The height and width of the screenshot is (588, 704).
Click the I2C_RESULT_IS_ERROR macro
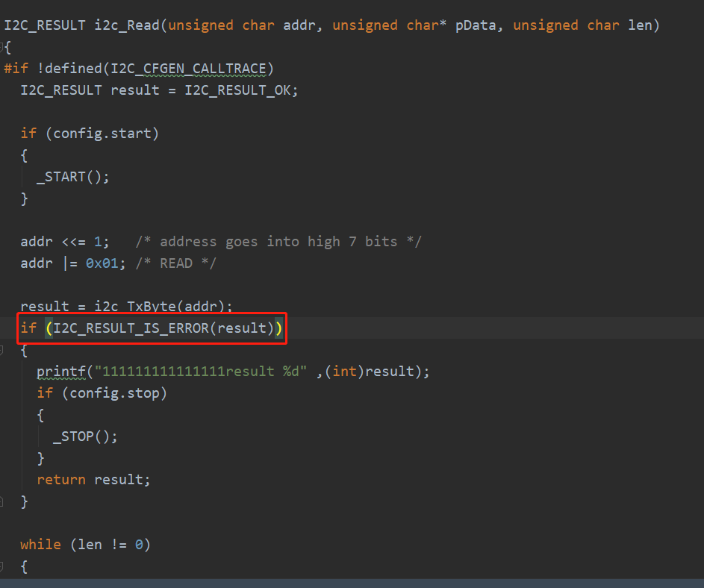pyautogui.click(x=131, y=328)
